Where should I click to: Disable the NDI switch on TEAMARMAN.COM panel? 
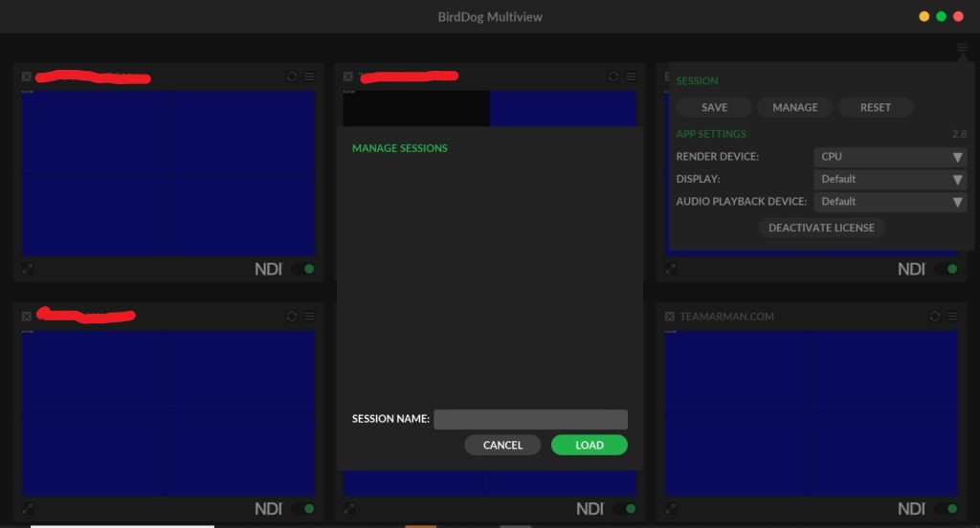click(947, 509)
